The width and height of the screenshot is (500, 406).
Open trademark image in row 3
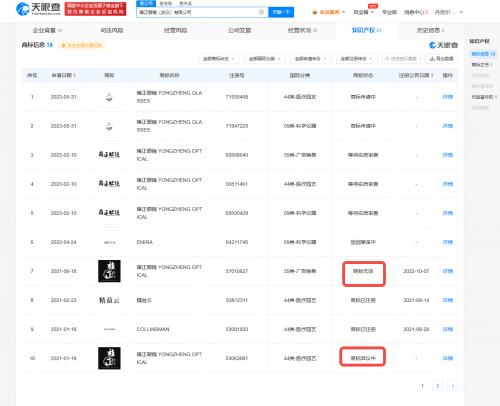(x=109, y=155)
